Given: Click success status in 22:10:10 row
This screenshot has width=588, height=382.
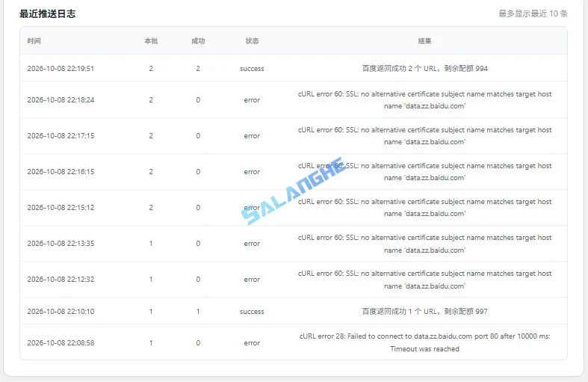Looking at the screenshot, I should point(252,312).
